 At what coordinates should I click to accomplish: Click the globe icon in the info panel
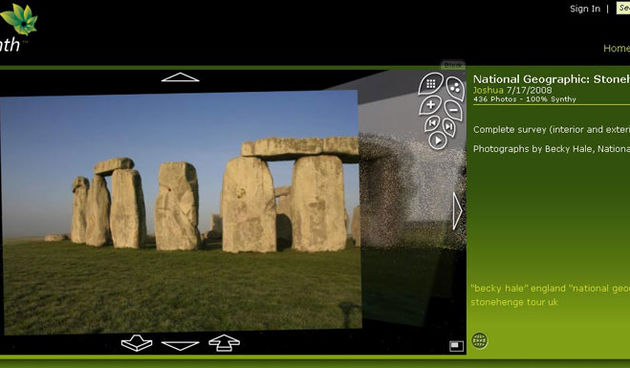coord(480,341)
